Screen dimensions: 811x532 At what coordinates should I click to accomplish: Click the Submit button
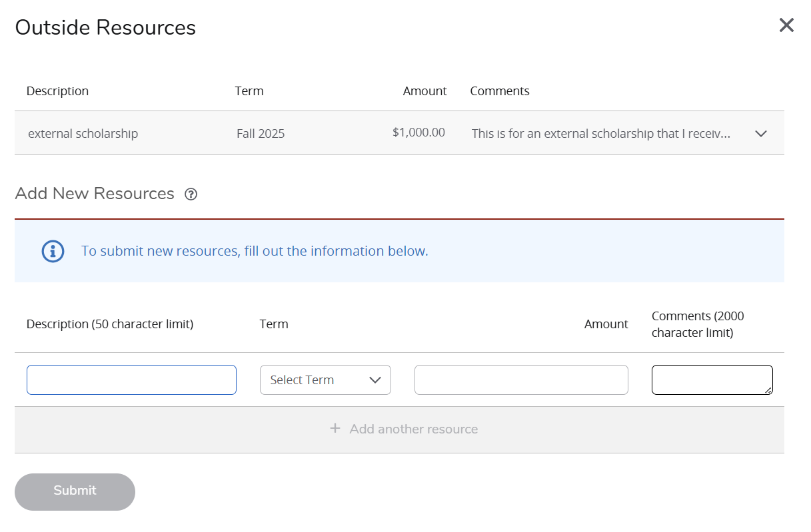click(x=75, y=491)
